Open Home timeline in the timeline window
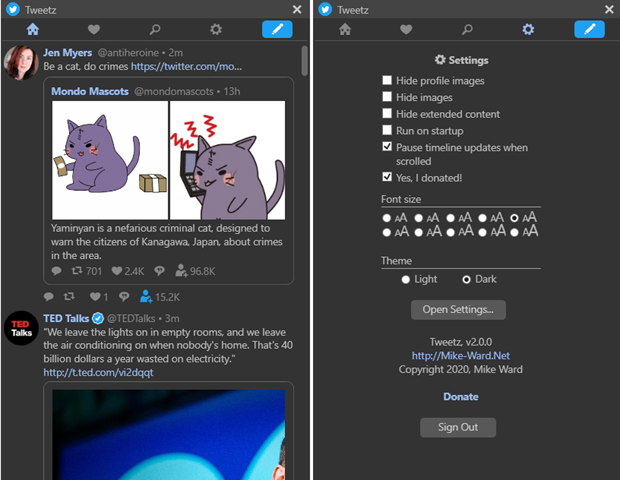620x480 pixels. click(x=33, y=29)
